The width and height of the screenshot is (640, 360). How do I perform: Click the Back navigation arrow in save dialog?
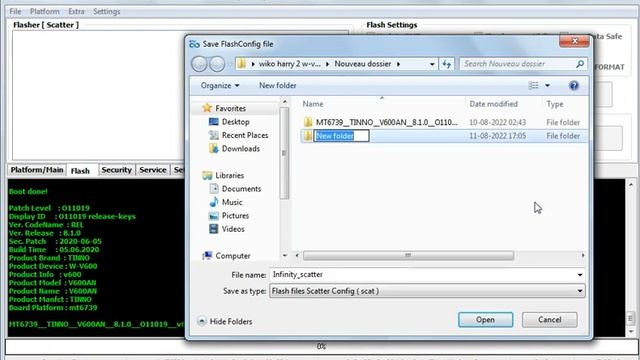[x=199, y=64]
